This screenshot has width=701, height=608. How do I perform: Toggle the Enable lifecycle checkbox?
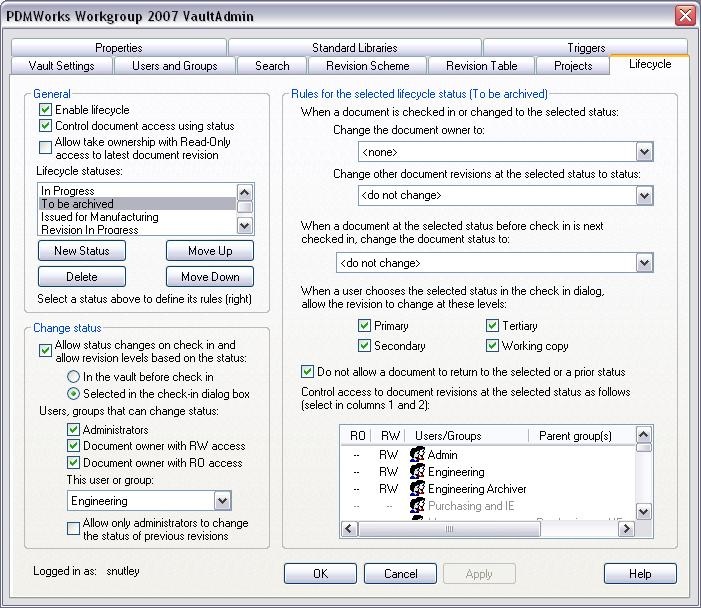pyautogui.click(x=45, y=110)
